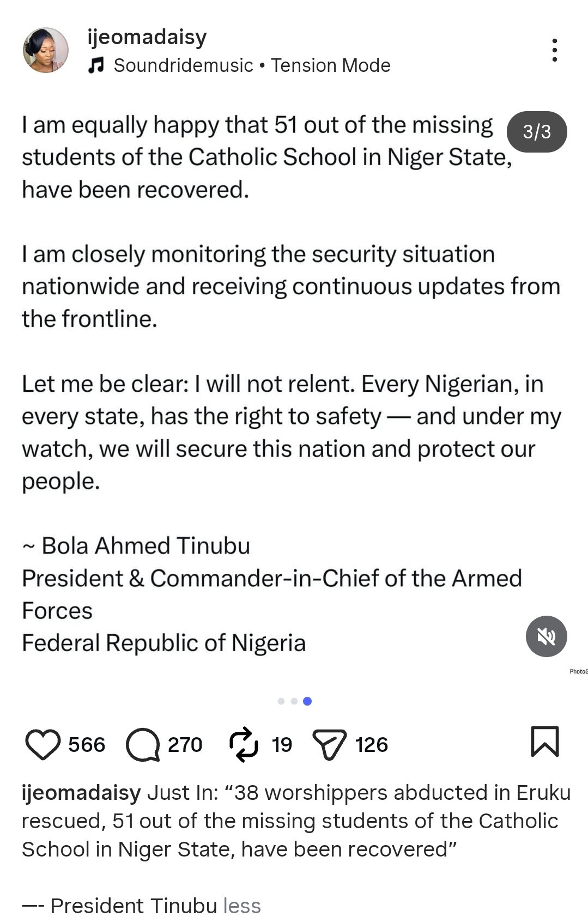Tap the music note icon

96,65
